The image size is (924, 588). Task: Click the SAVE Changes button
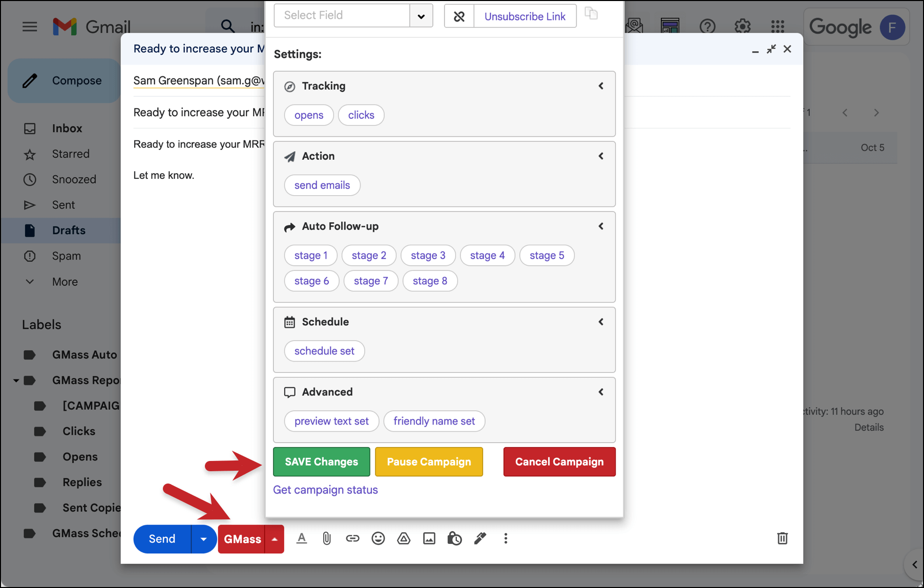(x=322, y=462)
